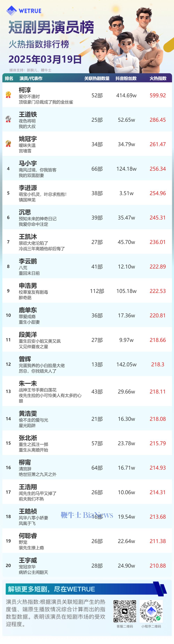Viewport: 174px width, 644px height.
Task: Click the silver second-place medal icon
Action: click(8, 119)
